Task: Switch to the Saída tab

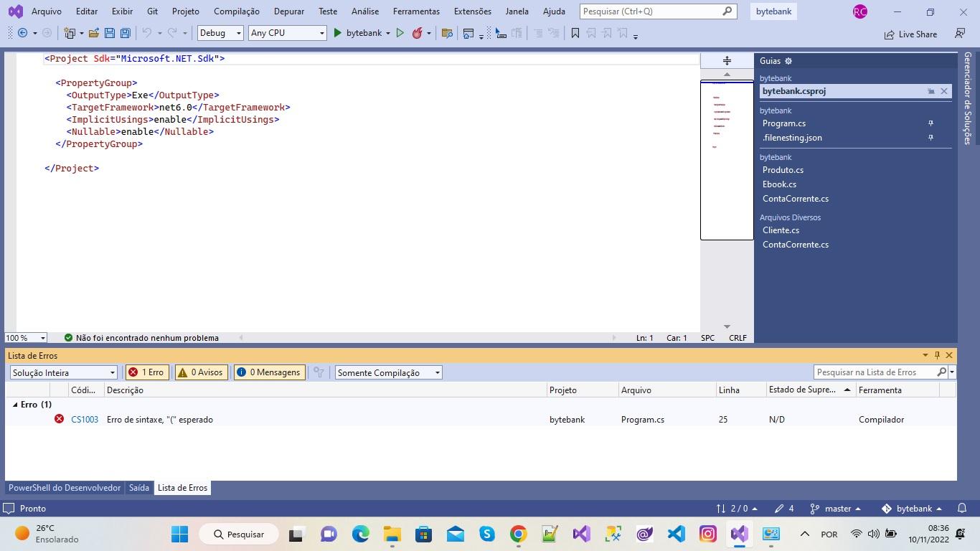Action: click(x=139, y=488)
